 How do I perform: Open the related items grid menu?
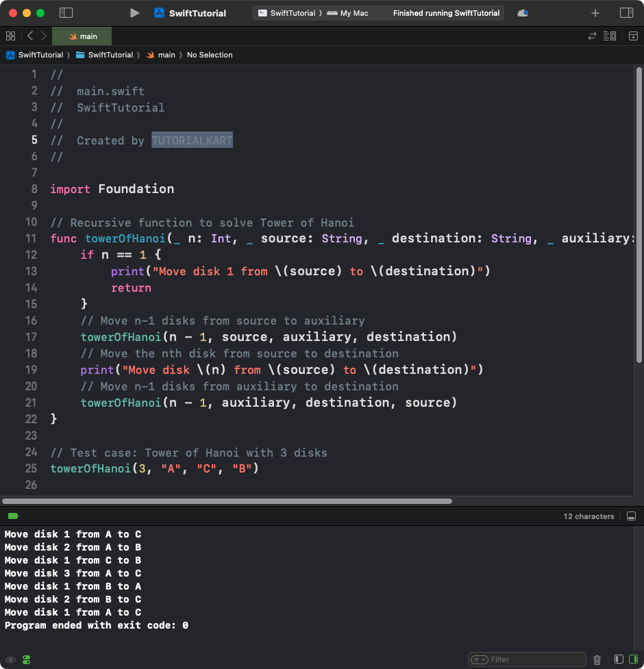[x=11, y=36]
